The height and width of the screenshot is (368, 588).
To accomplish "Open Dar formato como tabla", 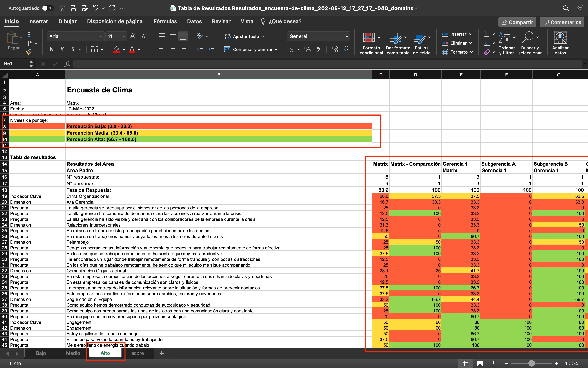I will coord(398,44).
